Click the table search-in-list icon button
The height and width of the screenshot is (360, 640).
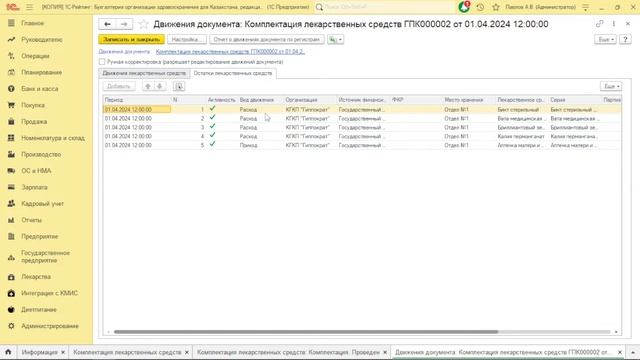(179, 86)
